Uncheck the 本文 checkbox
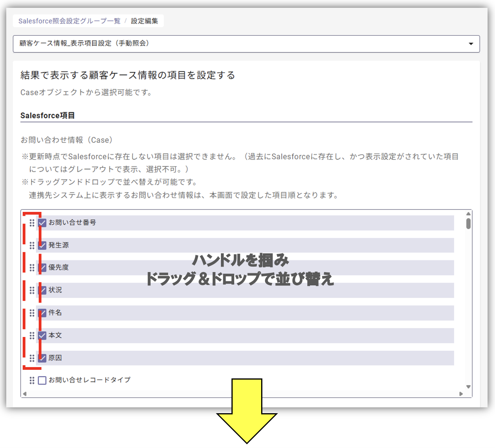The image size is (495, 448). [42, 336]
